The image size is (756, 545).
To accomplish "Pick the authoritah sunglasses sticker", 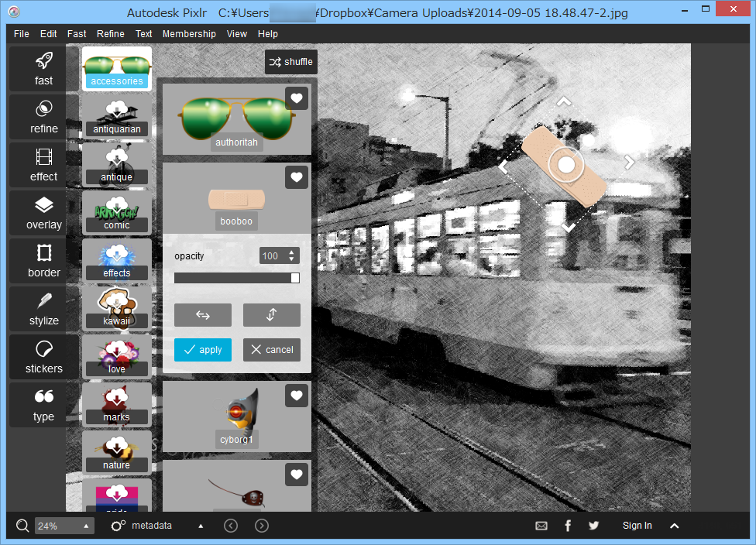I will [236, 118].
